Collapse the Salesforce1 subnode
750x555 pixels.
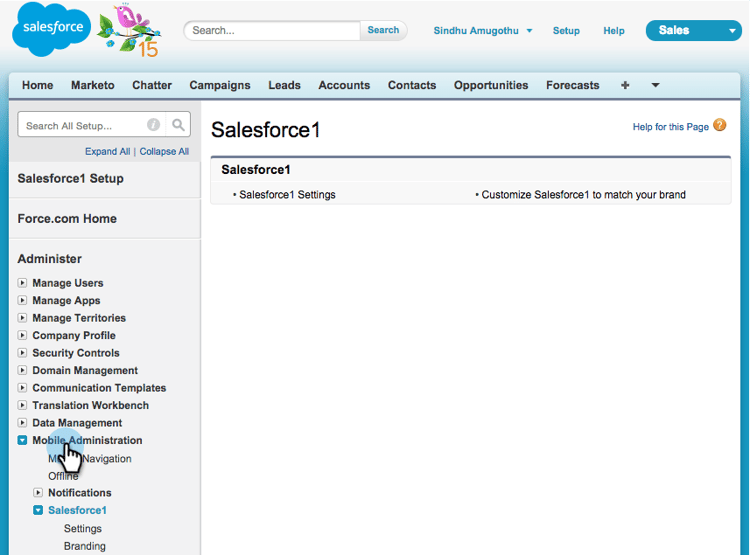point(38,510)
